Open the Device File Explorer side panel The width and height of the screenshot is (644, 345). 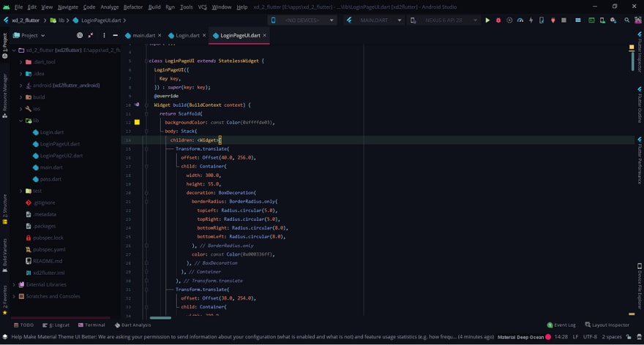[x=640, y=286]
